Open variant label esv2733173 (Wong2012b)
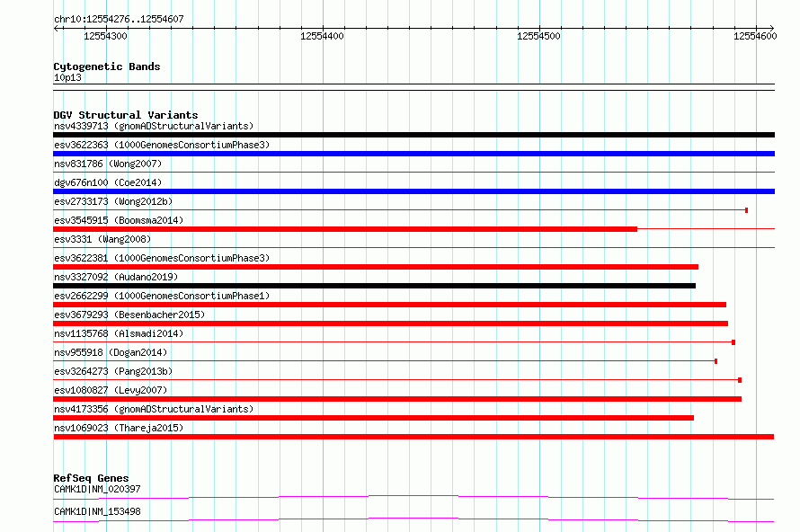This screenshot has width=800, height=532. pos(113,201)
